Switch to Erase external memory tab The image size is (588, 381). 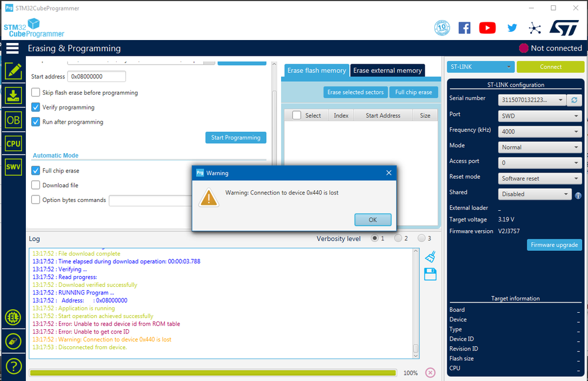(387, 71)
